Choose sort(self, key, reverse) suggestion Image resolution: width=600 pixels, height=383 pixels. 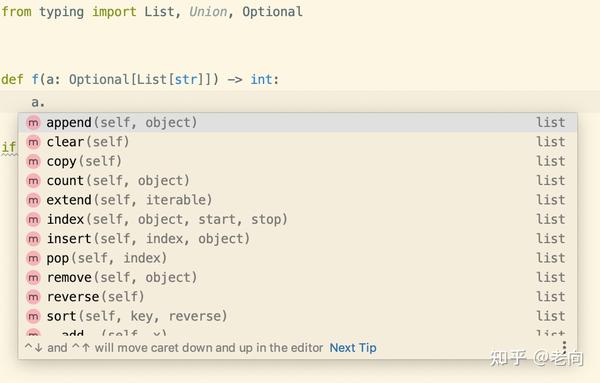pyautogui.click(x=298, y=316)
